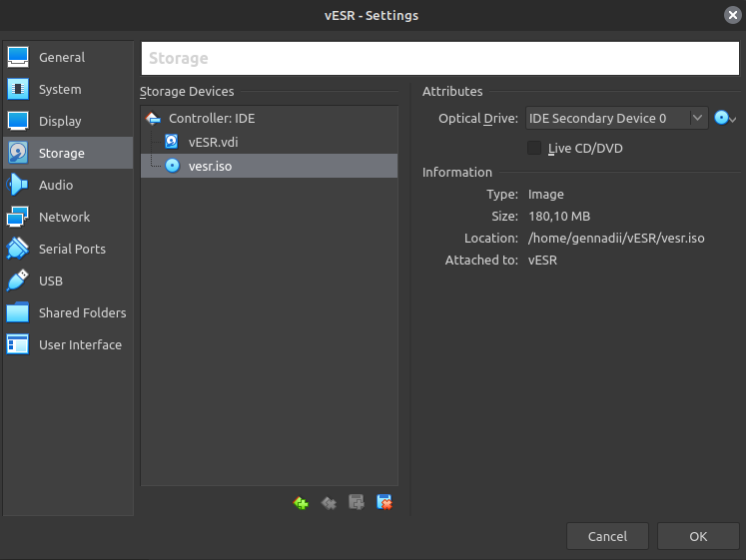Click the remove controller icon
The image size is (746, 560).
click(x=329, y=503)
